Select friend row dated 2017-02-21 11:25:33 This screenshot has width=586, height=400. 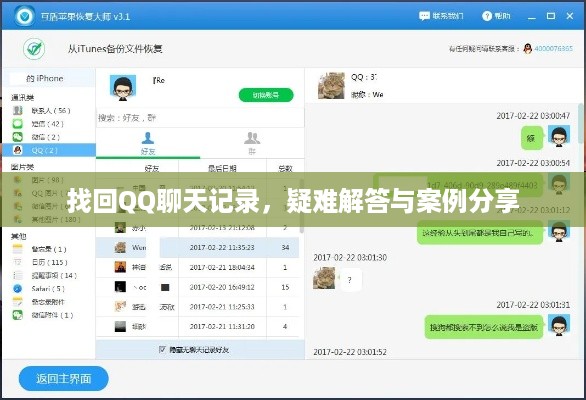(198, 307)
